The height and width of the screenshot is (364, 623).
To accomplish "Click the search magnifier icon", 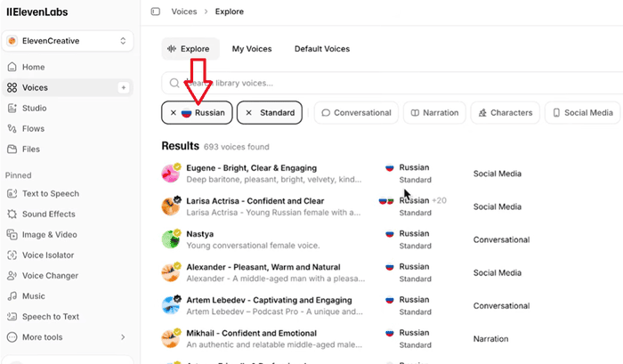I will click(x=174, y=83).
